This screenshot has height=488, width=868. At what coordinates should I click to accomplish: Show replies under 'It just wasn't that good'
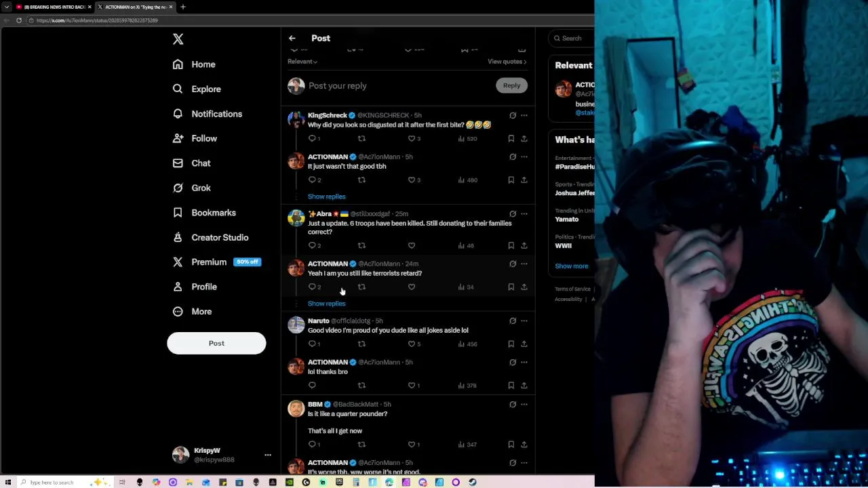(326, 197)
